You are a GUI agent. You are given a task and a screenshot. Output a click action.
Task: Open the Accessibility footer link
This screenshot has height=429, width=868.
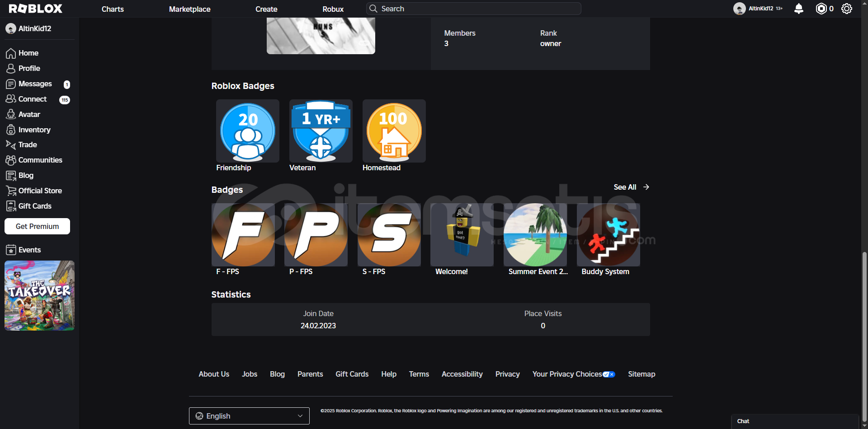(x=462, y=374)
